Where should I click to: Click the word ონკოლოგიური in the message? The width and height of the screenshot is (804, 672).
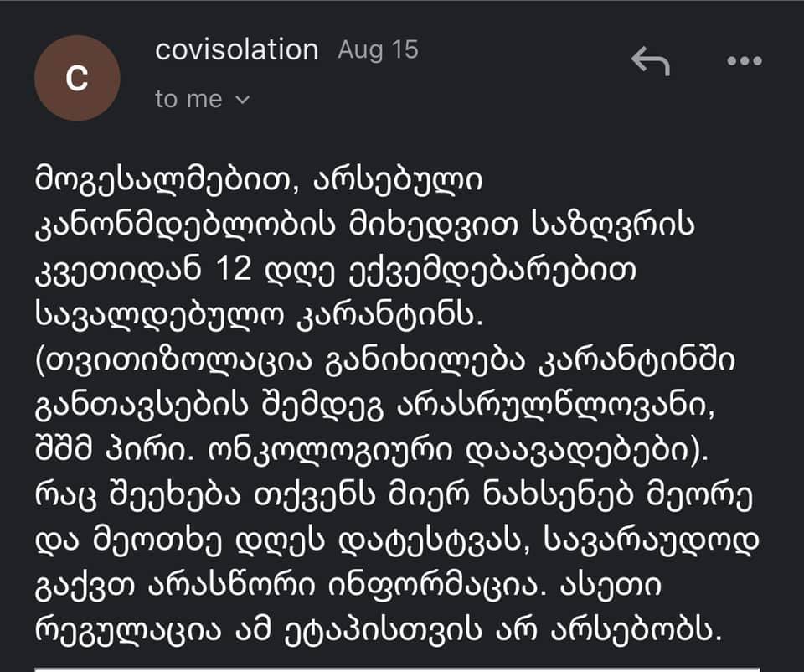pyautogui.click(x=330, y=451)
